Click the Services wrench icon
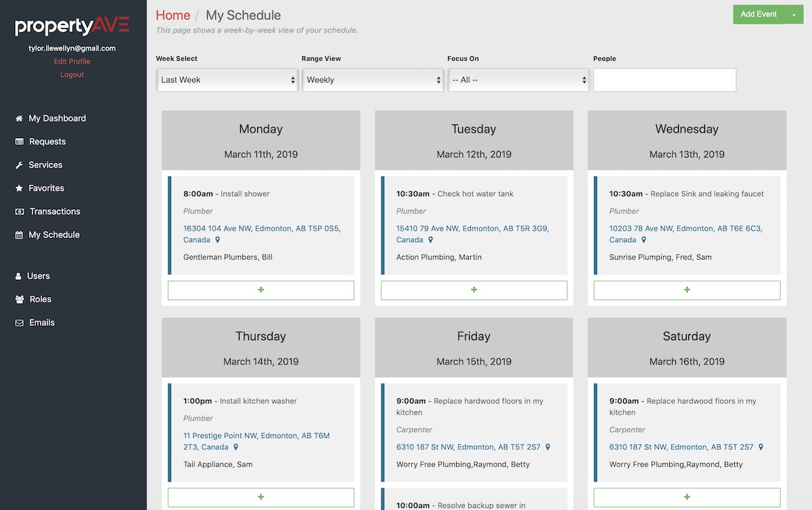This screenshot has width=812, height=510. click(x=19, y=165)
